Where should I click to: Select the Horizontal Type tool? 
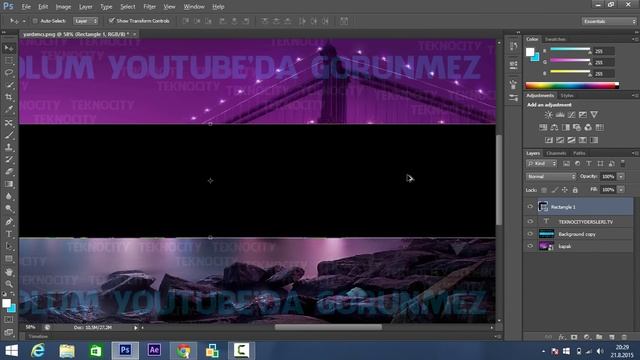point(9,234)
